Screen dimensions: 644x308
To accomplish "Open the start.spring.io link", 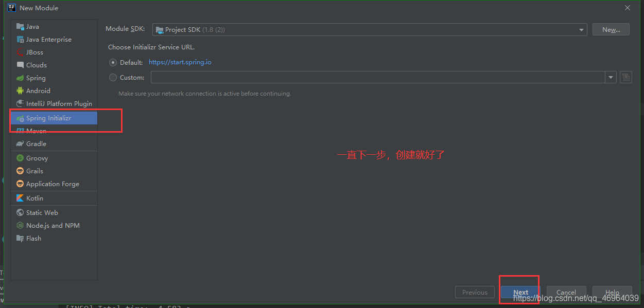I will (x=180, y=62).
